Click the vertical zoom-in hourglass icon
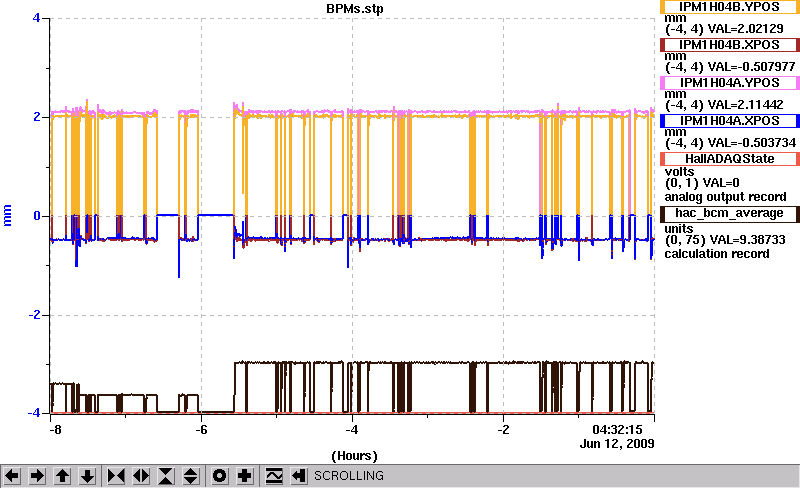 click(166, 476)
